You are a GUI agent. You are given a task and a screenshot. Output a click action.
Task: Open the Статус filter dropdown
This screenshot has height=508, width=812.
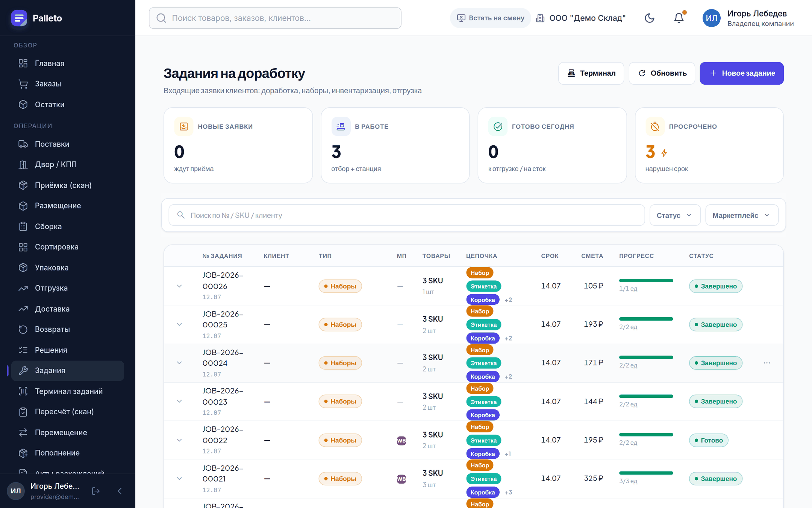pyautogui.click(x=675, y=215)
